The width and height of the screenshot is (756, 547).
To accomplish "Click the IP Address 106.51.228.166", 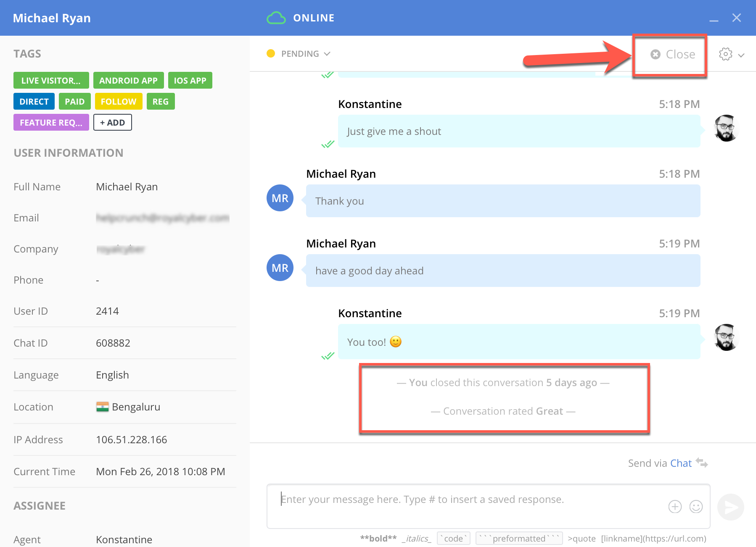I will [x=132, y=439].
